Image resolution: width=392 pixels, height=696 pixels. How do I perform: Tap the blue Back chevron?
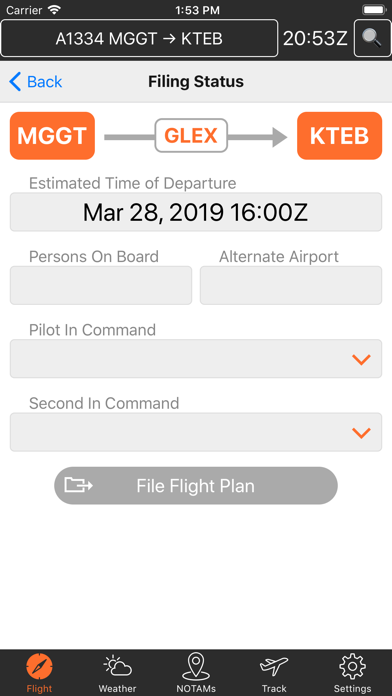pos(15,82)
